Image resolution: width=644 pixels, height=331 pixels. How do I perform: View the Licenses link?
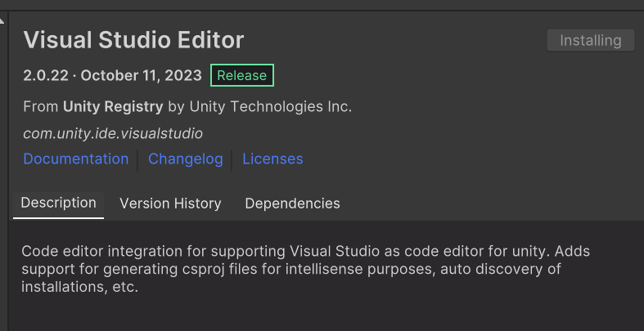click(272, 159)
